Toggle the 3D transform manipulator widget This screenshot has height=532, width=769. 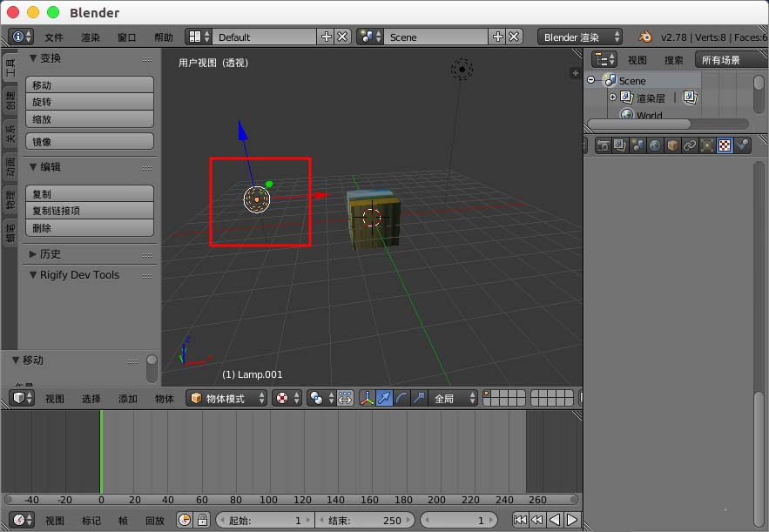(368, 398)
